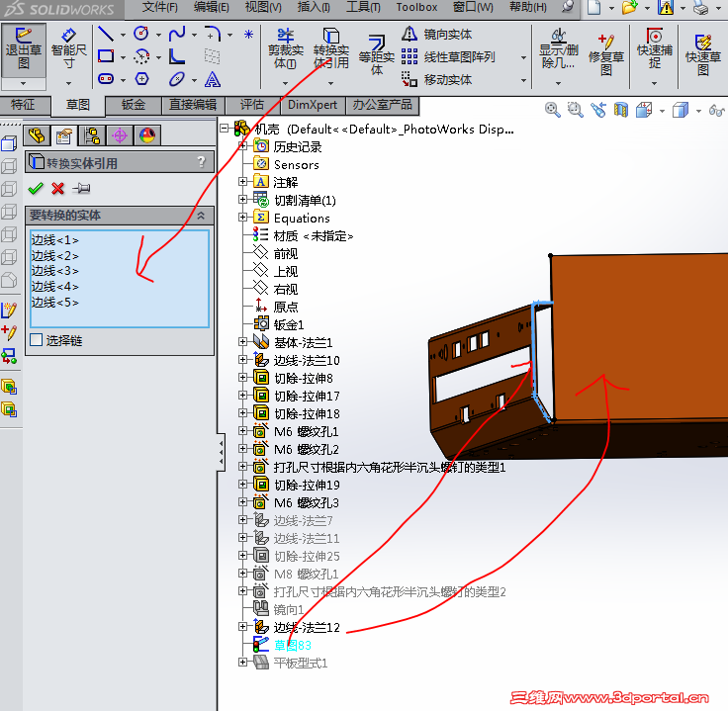Image resolution: width=728 pixels, height=711 pixels.
Task: Click Move Entities (移动实体)
Action: [x=436, y=79]
